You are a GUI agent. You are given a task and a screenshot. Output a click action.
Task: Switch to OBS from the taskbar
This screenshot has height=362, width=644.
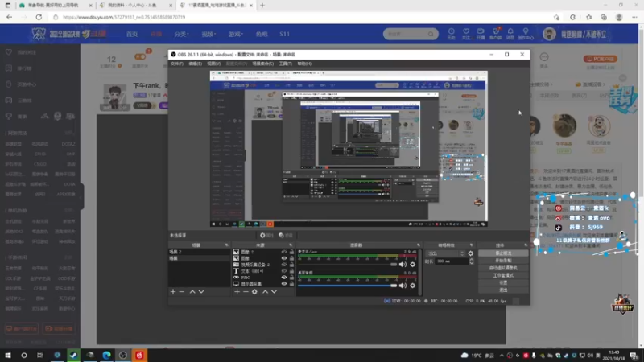(x=123, y=356)
